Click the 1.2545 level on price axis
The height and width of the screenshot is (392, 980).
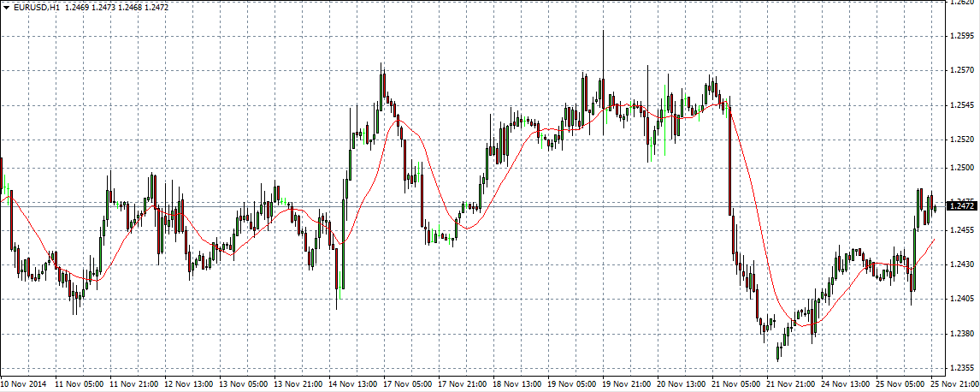tap(962, 106)
